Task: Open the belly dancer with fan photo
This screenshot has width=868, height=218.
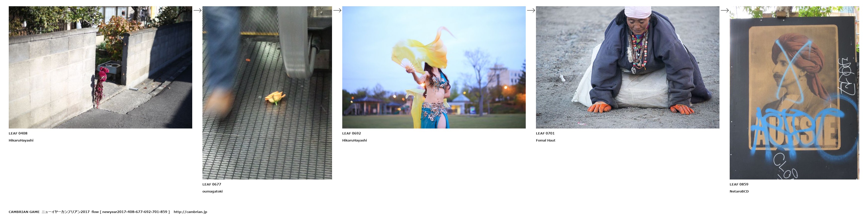Action: click(x=434, y=67)
